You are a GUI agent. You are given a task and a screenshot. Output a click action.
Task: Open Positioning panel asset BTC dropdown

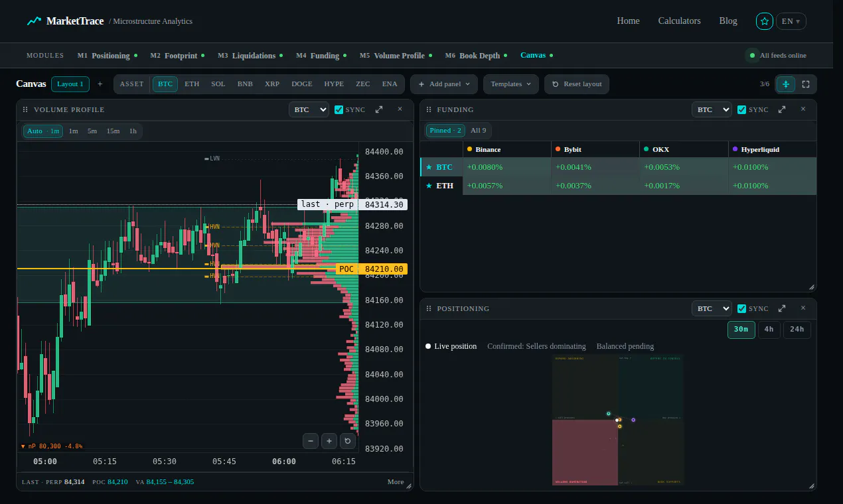pos(712,308)
